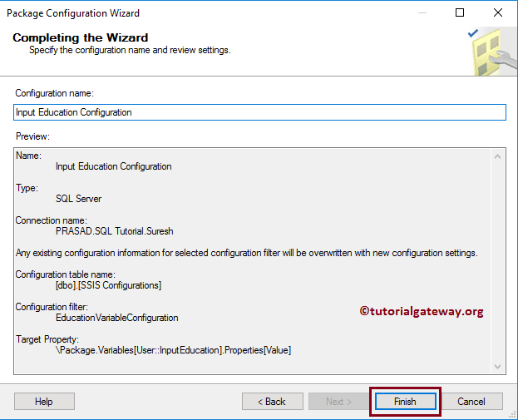
Task: Close the wizard window
Action: coord(498,12)
